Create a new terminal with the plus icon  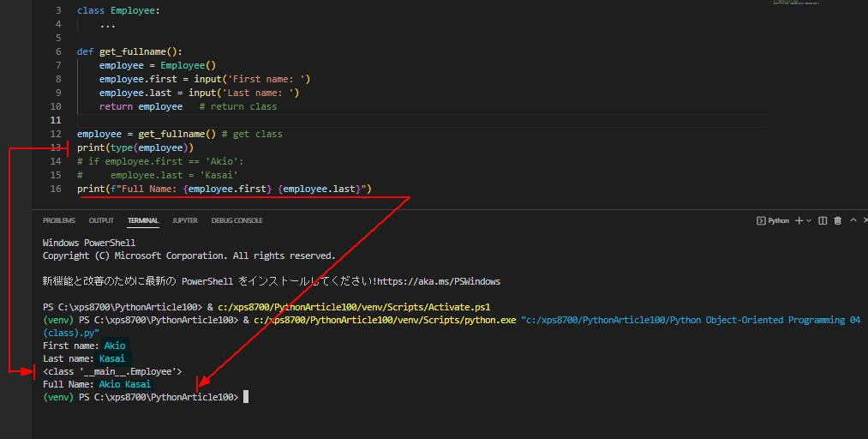[799, 220]
